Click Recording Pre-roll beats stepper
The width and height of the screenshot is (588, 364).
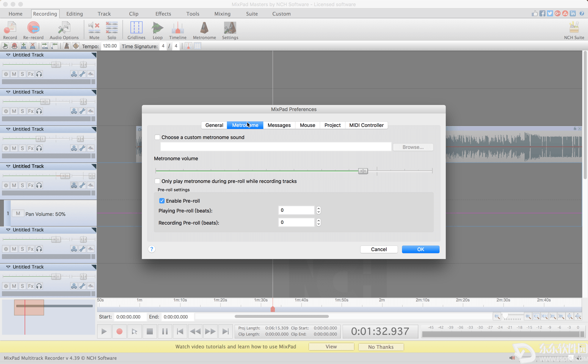coord(318,222)
